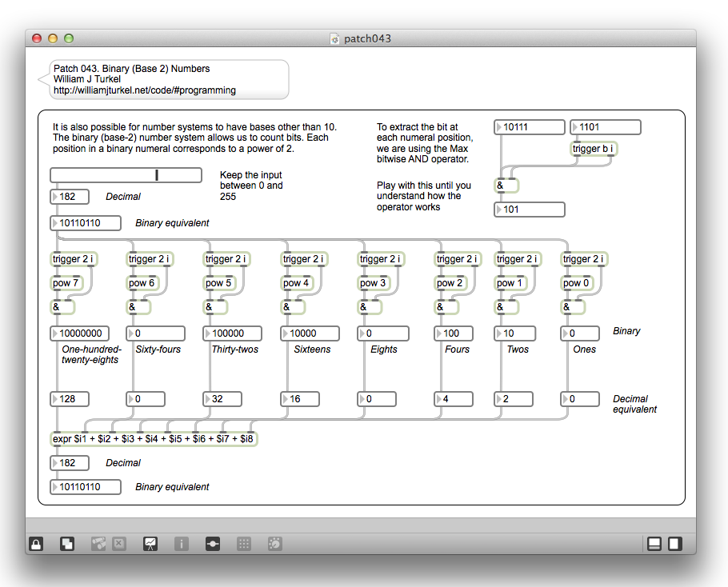Toggle the bottom panel view icon
This screenshot has height=587, width=728.
click(x=654, y=544)
